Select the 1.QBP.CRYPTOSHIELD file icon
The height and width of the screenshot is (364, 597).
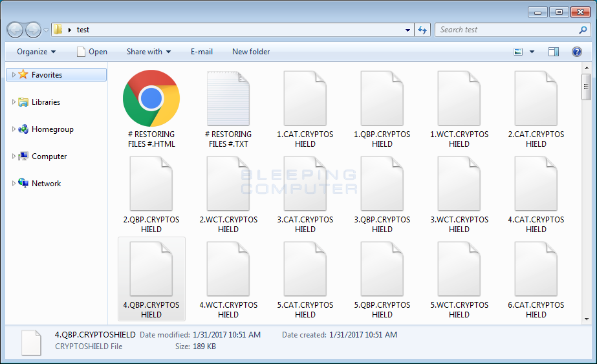click(x=382, y=98)
